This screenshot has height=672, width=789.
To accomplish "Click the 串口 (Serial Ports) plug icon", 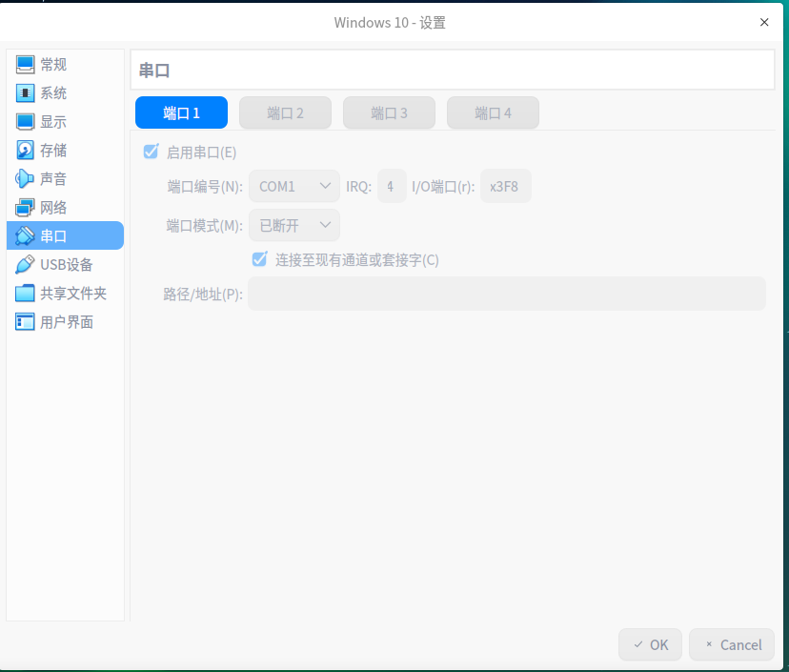I will point(25,235).
